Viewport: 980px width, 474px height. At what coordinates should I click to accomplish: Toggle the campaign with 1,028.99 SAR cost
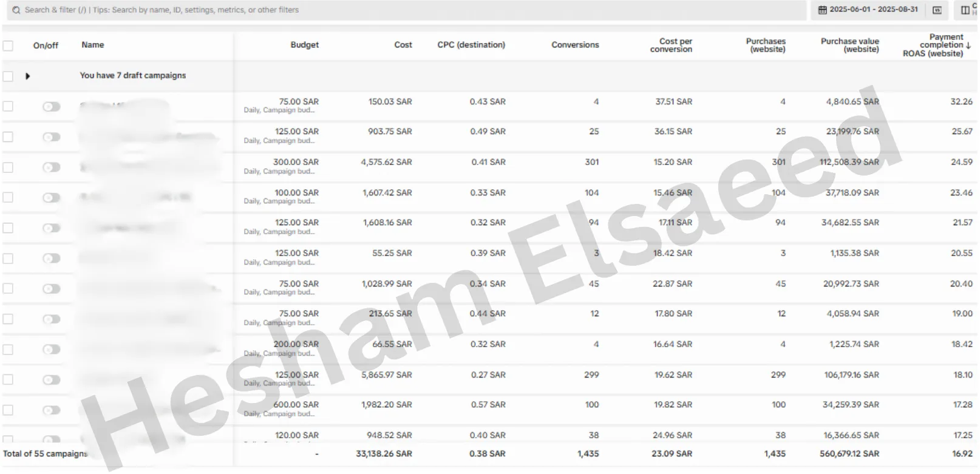tap(52, 289)
